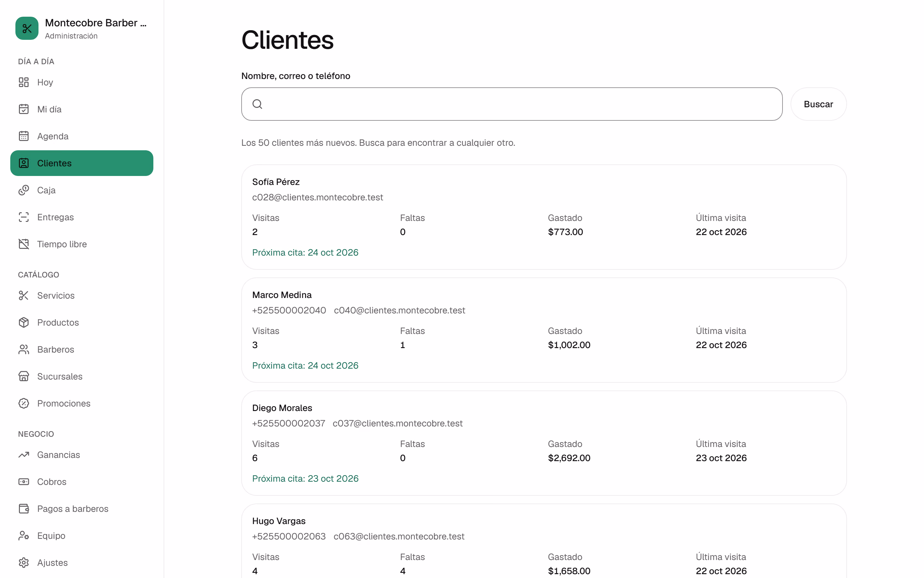The height and width of the screenshot is (578, 924).
Task: Click the Buscar button
Action: click(818, 104)
